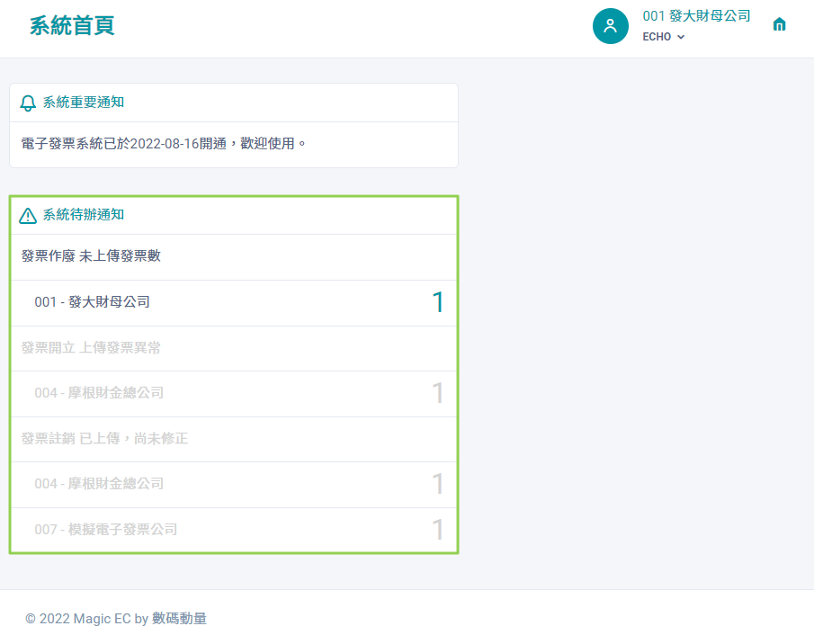The width and height of the screenshot is (814, 644).
Task: Select the 發票開立 上傳發票異常 section heading
Action: coord(91,348)
